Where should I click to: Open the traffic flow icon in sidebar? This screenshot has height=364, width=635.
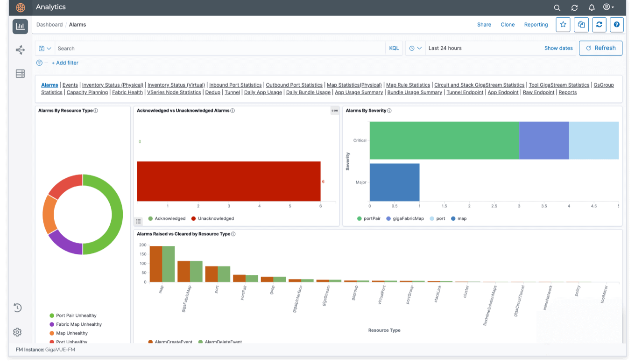20,50
